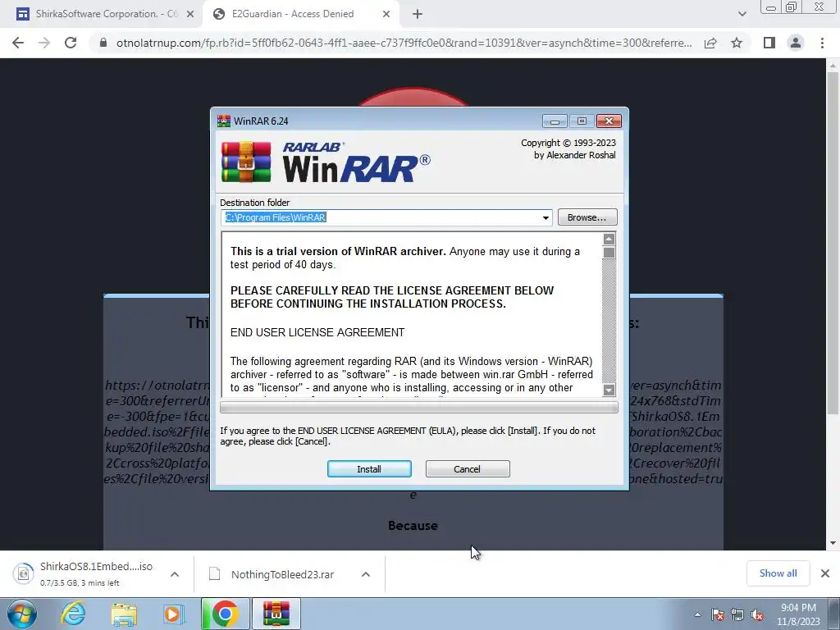Share this page icon in address bar

[x=710, y=43]
